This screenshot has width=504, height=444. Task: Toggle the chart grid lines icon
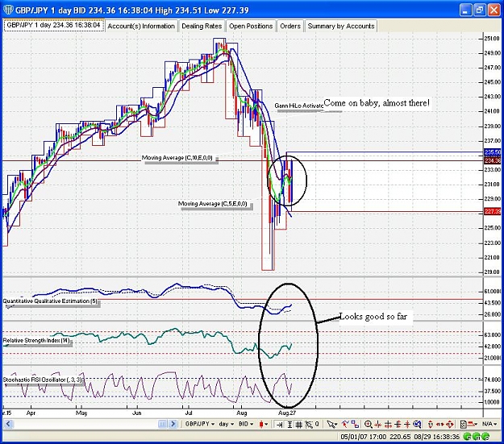[x=298, y=425]
